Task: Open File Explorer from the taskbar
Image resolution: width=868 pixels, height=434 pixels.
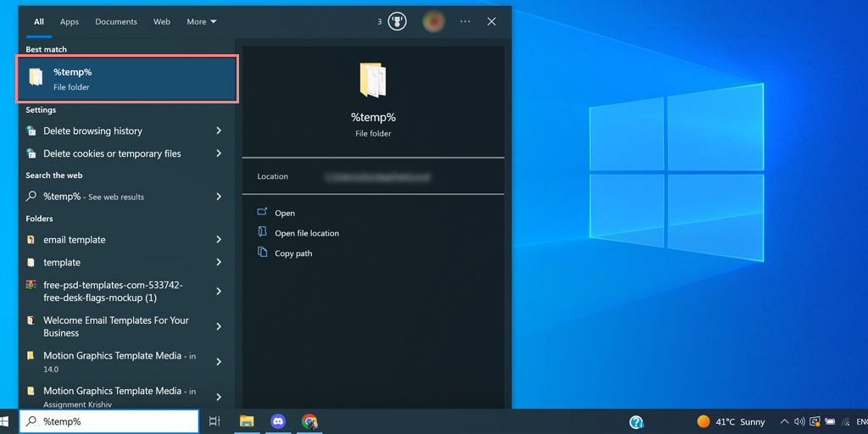Action: tap(247, 422)
